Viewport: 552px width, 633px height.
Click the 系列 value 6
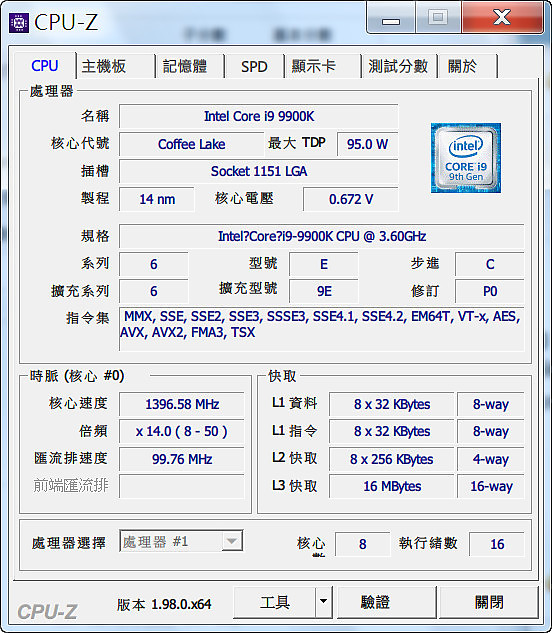click(x=153, y=264)
